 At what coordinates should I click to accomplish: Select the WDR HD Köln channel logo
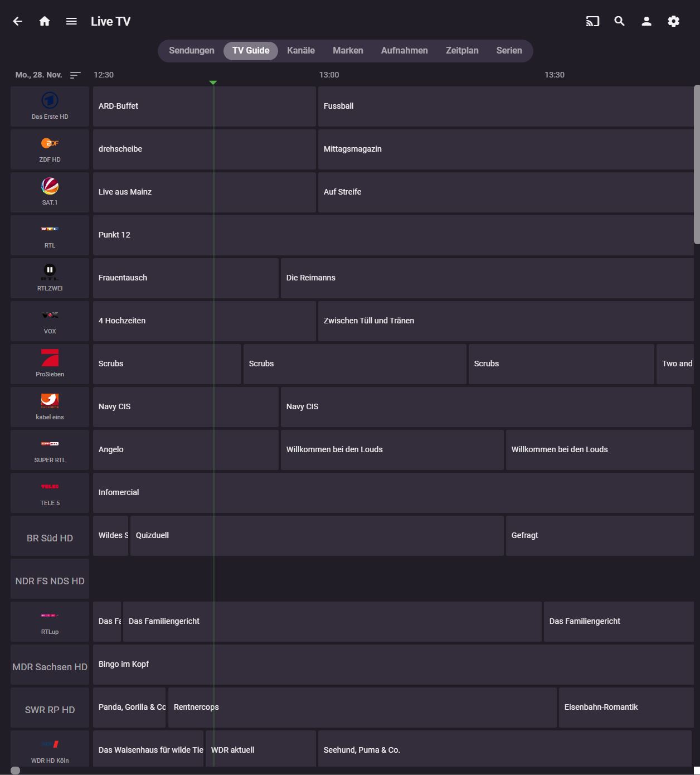50,744
